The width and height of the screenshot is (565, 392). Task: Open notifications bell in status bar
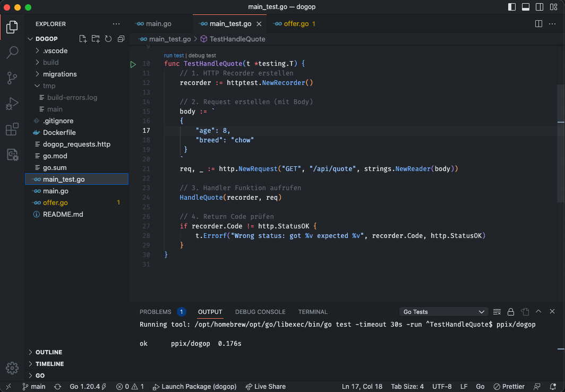[x=553, y=387]
